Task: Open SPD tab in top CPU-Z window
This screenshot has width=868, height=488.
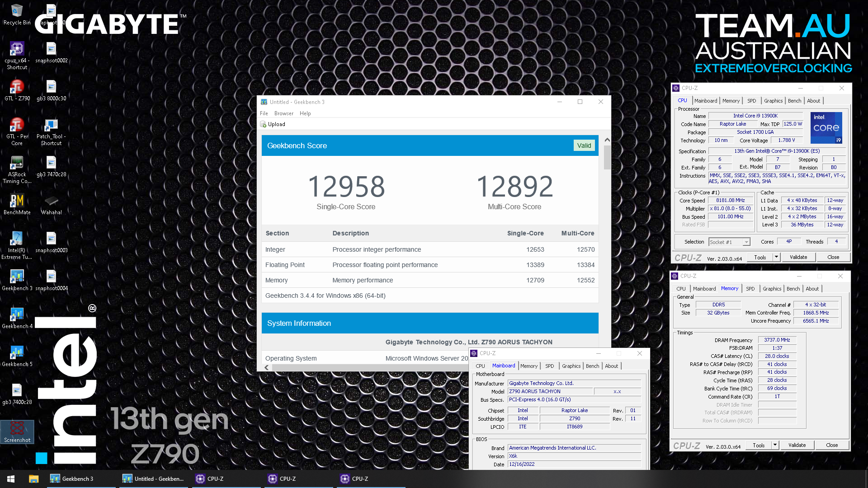Action: [751, 101]
